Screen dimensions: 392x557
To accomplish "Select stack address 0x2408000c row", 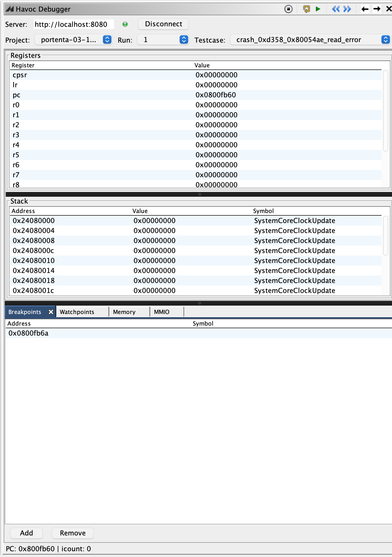I will [x=196, y=251].
